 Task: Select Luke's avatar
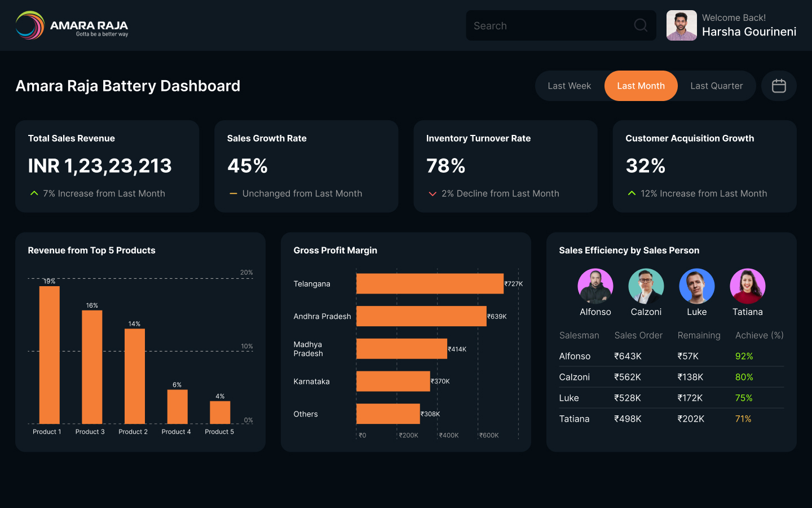tap(697, 286)
